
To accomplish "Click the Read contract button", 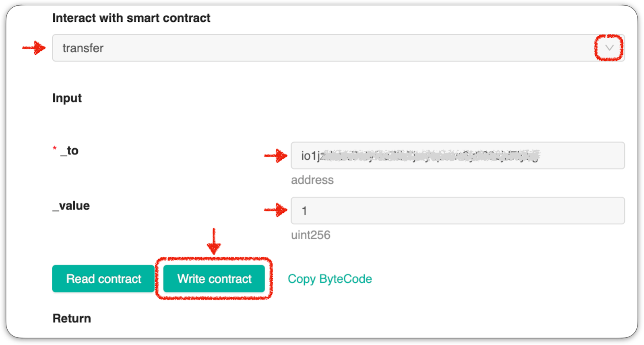I will tap(103, 279).
